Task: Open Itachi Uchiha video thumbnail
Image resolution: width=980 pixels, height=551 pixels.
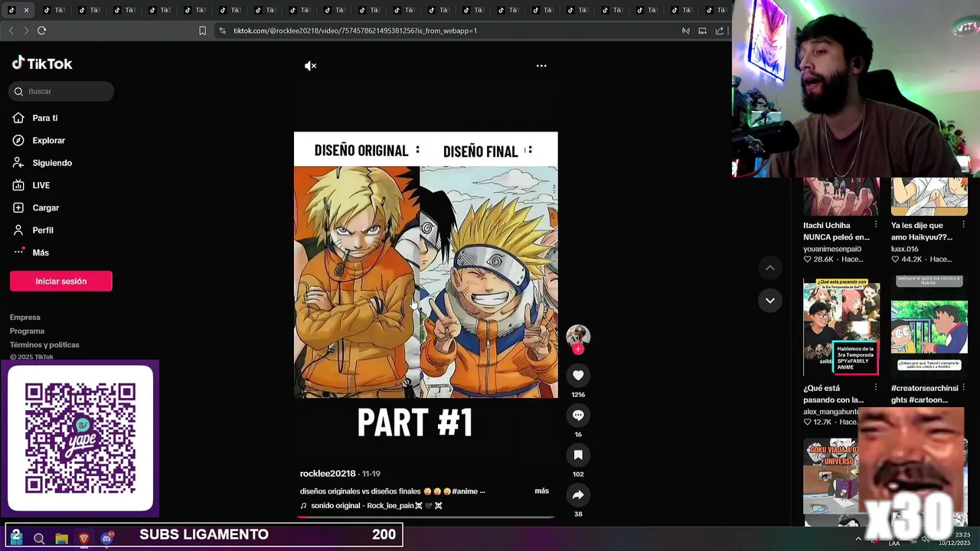Action: 841,197
